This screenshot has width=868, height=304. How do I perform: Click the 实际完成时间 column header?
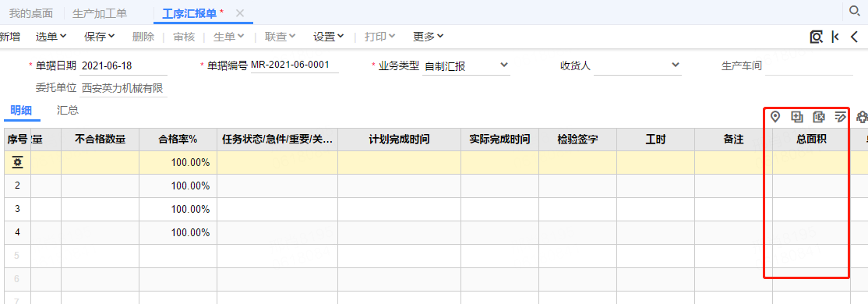(500, 140)
